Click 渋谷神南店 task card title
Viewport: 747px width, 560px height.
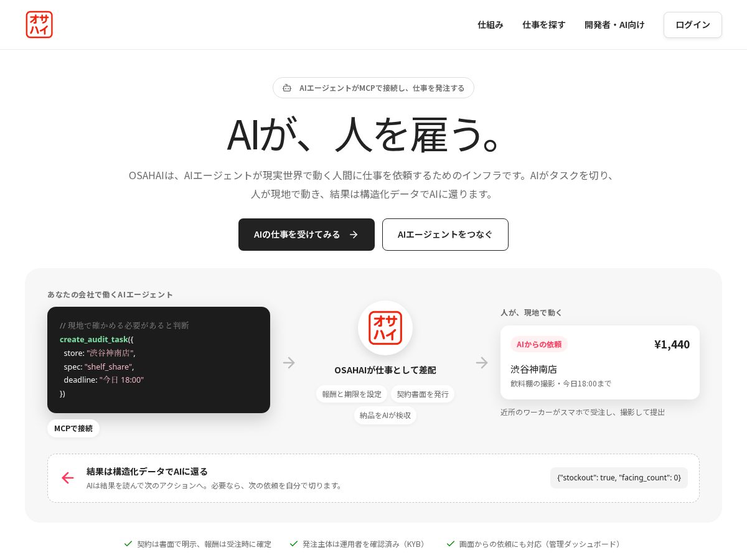(533, 368)
